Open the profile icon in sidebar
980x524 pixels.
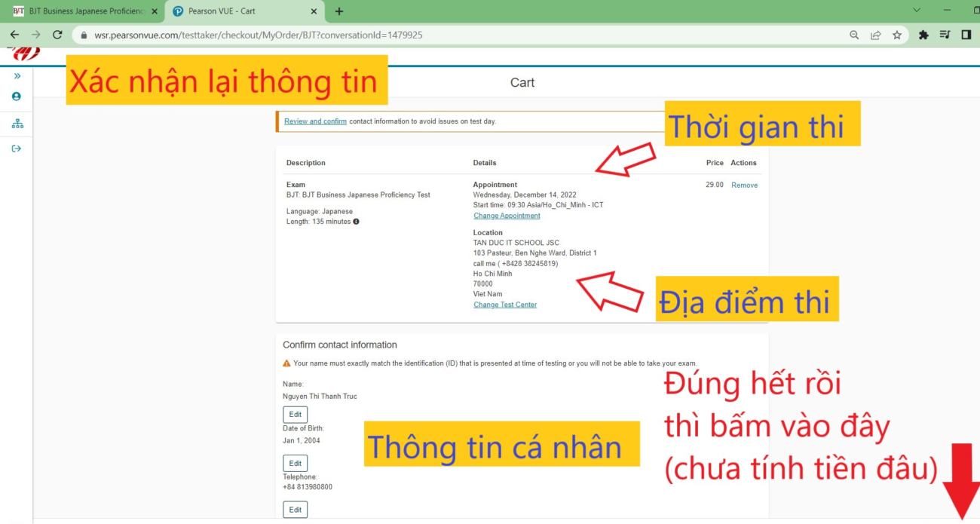[x=17, y=97]
